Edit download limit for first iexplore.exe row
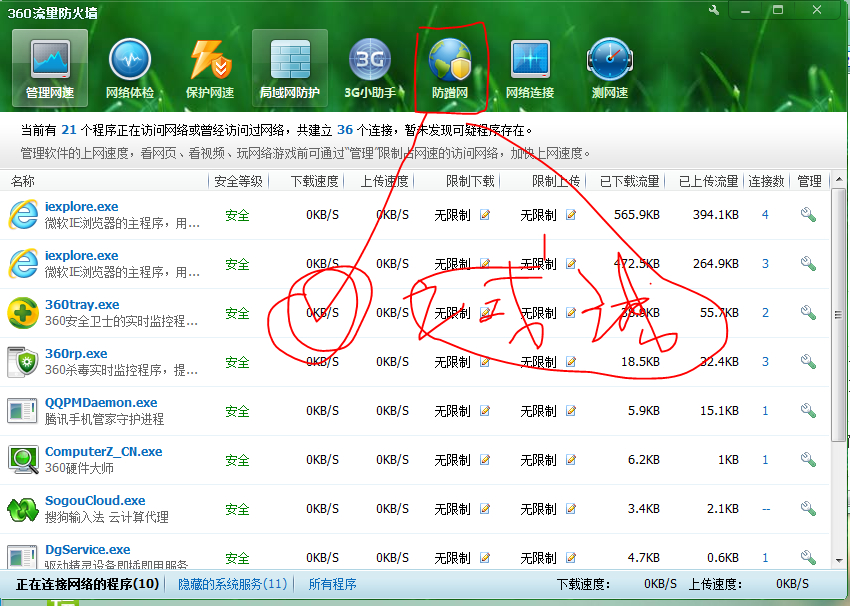 tap(485, 215)
